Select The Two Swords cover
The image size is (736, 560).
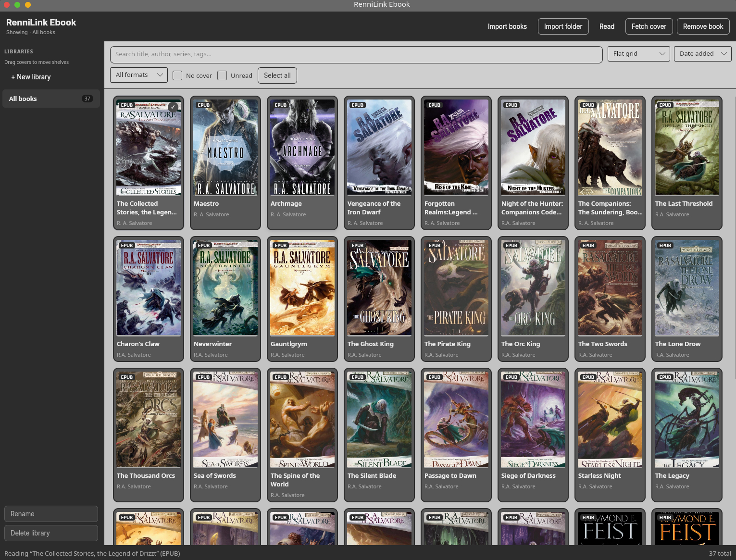point(610,288)
